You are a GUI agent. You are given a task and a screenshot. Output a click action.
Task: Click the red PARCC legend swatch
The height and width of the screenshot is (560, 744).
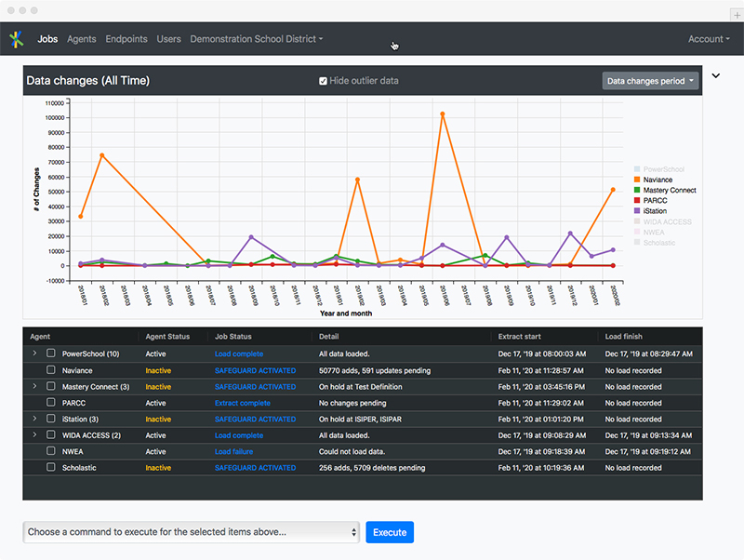pyautogui.click(x=636, y=201)
